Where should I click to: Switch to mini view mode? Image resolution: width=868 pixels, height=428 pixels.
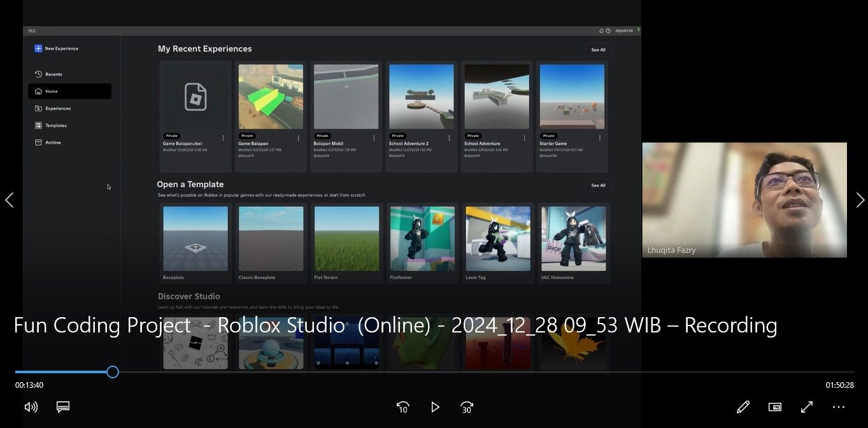pyautogui.click(x=775, y=407)
